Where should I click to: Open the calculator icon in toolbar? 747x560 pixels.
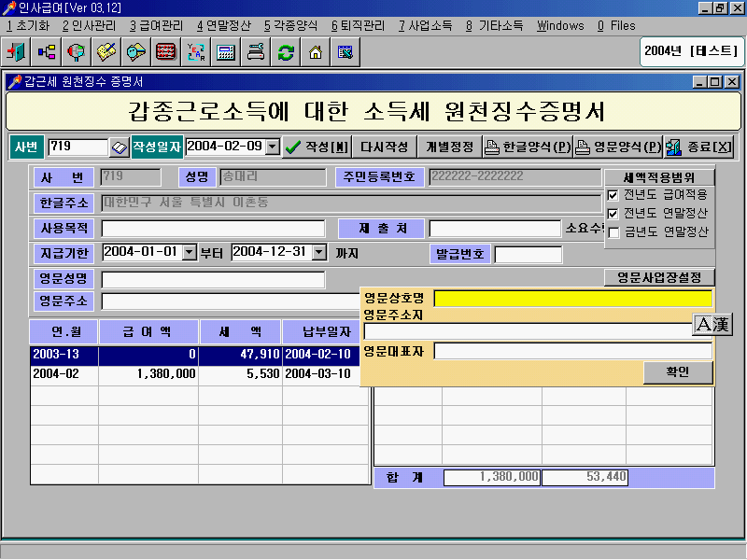coord(225,52)
